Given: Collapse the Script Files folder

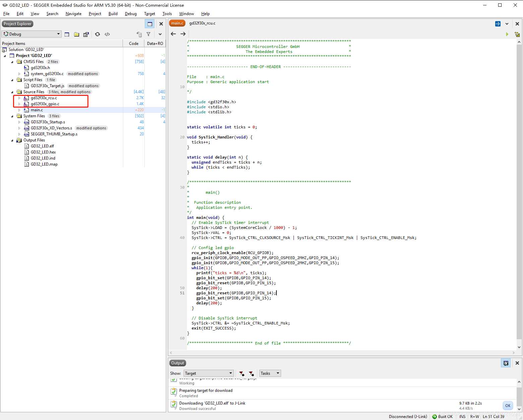Looking at the screenshot, I should pos(12,80).
